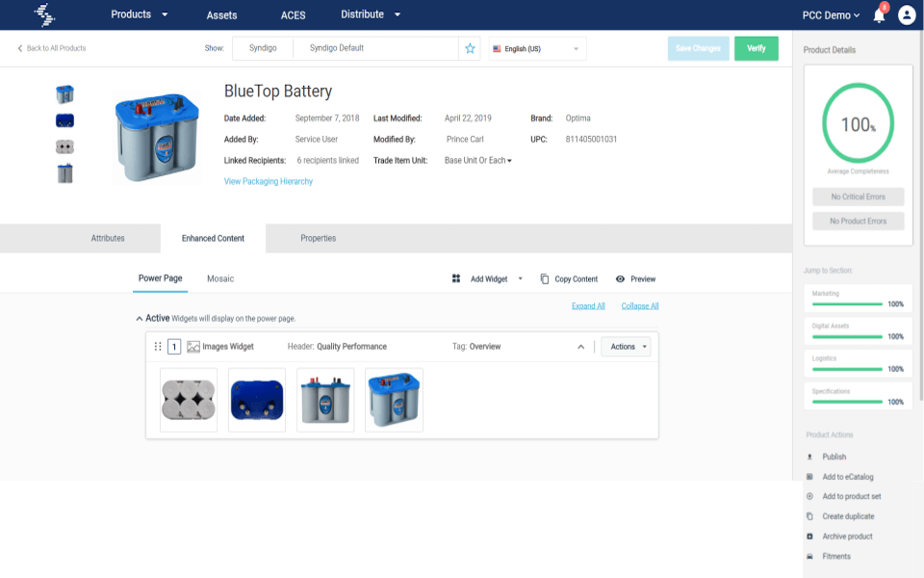Click the Add Widget grid icon
This screenshot has height=578, width=924.
pyautogui.click(x=456, y=278)
